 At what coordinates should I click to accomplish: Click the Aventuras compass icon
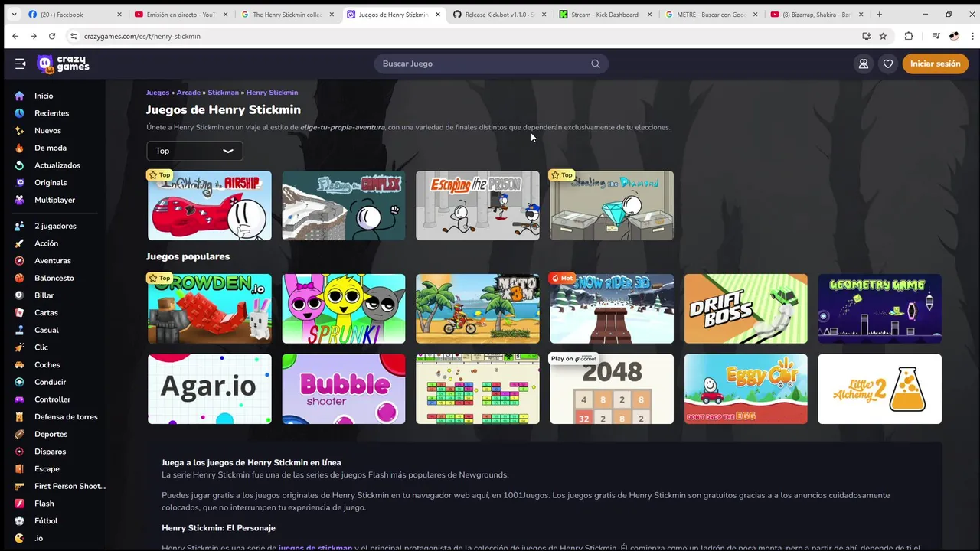point(19,261)
